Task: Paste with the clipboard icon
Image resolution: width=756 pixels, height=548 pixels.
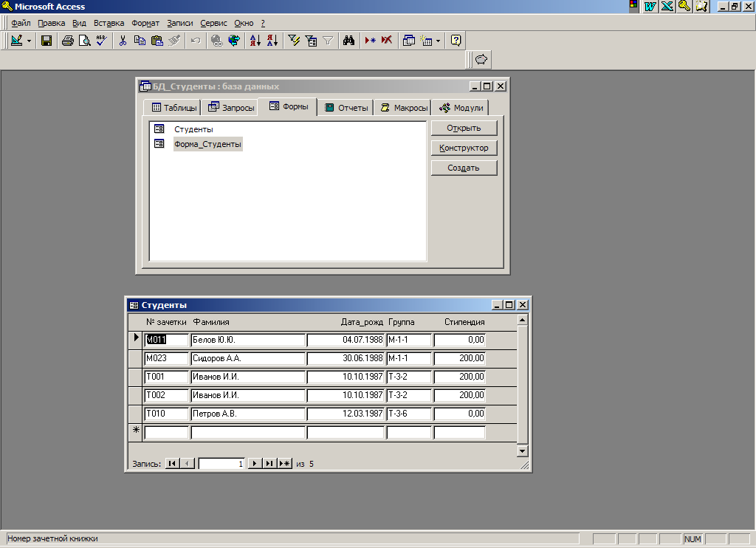Action: coord(157,41)
